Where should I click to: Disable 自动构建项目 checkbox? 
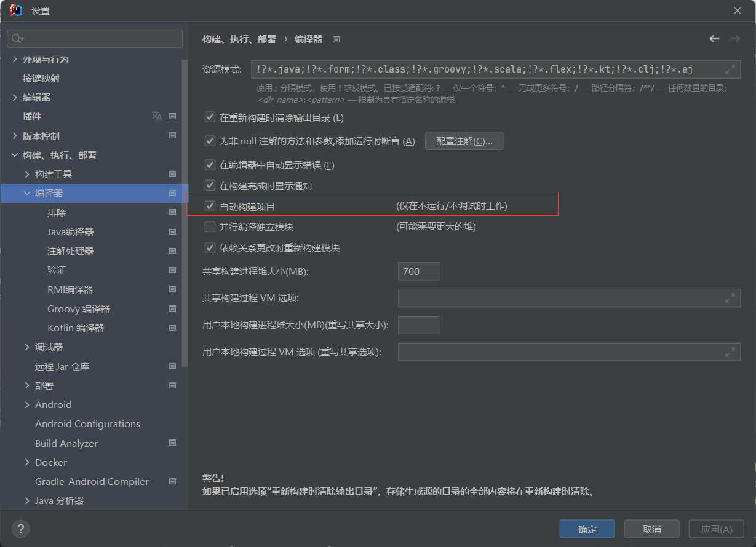[210, 207]
